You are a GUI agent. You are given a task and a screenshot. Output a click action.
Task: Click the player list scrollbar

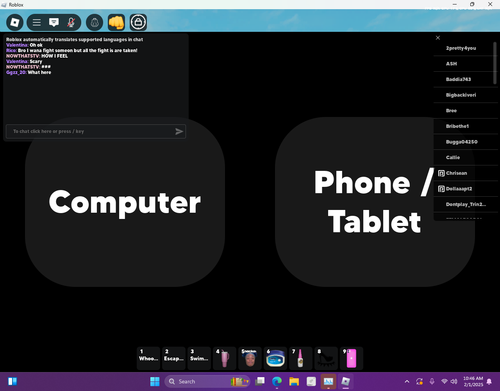pyautogui.click(x=495, y=63)
